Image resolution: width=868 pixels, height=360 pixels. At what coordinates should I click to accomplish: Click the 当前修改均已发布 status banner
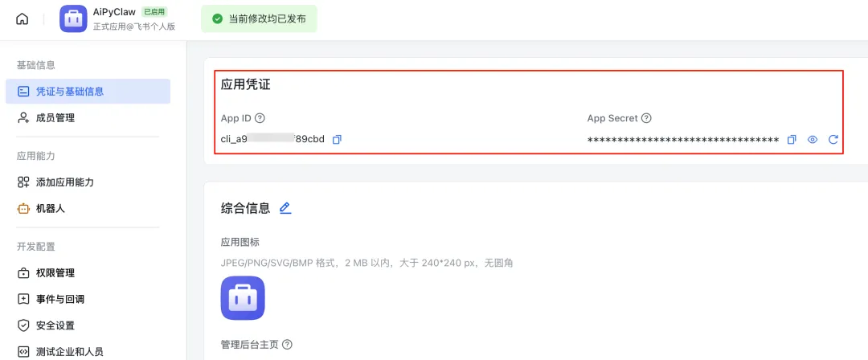pos(259,18)
